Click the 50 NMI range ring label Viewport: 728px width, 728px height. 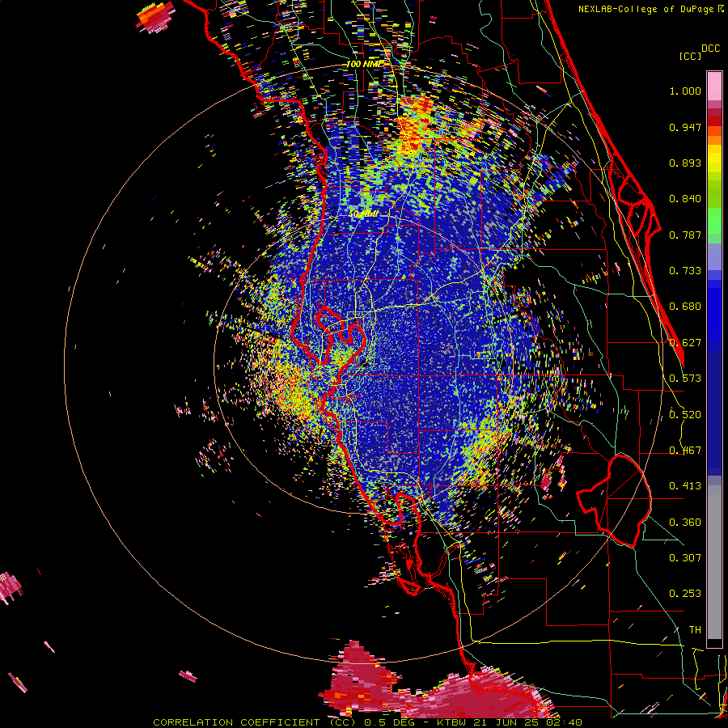[x=363, y=214]
